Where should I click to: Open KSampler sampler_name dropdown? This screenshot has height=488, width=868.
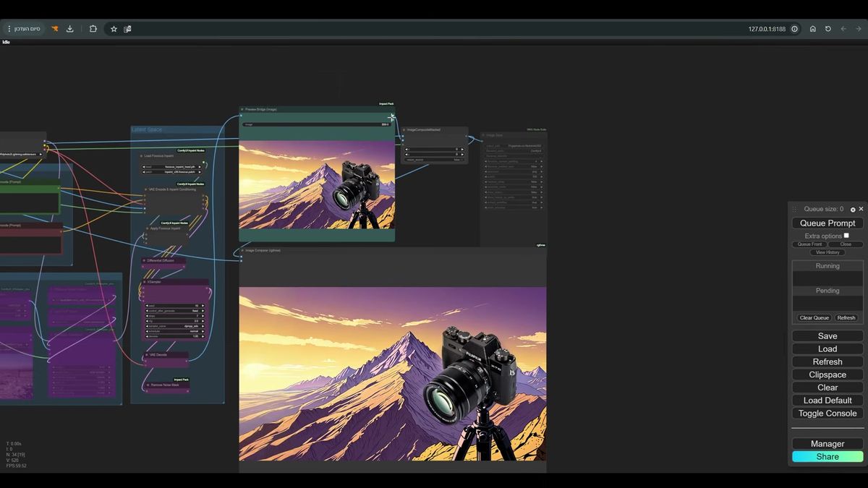(174, 326)
